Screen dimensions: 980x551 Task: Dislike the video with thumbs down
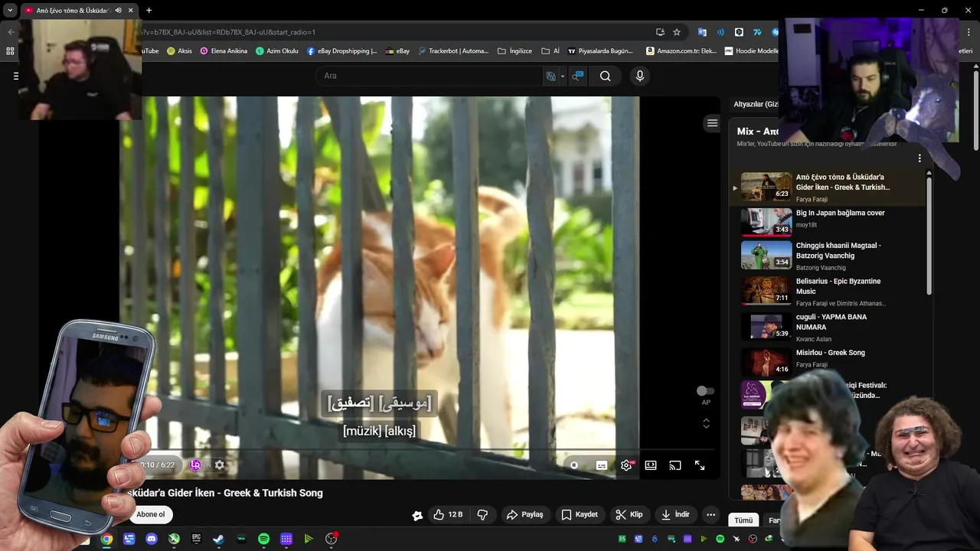pos(482,514)
